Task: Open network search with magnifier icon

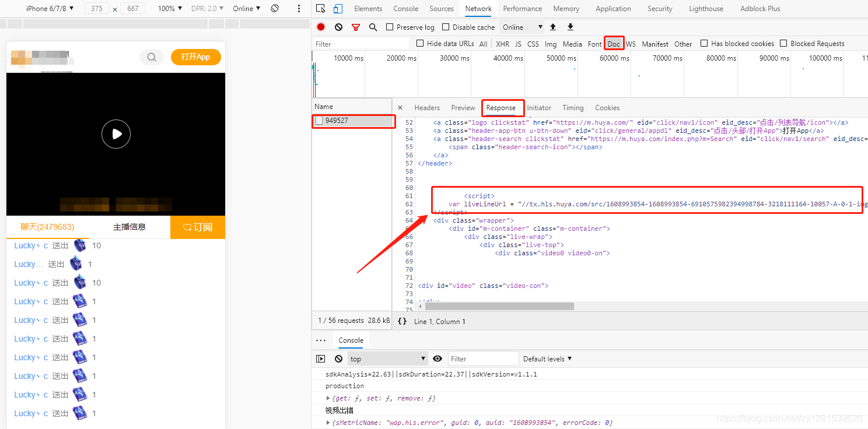Action: [x=373, y=27]
